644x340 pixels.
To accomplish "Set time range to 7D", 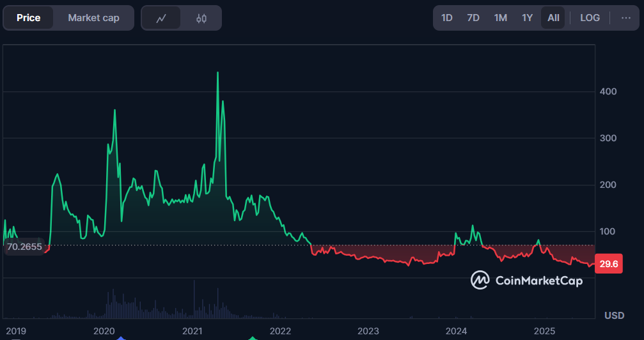I will (x=473, y=18).
